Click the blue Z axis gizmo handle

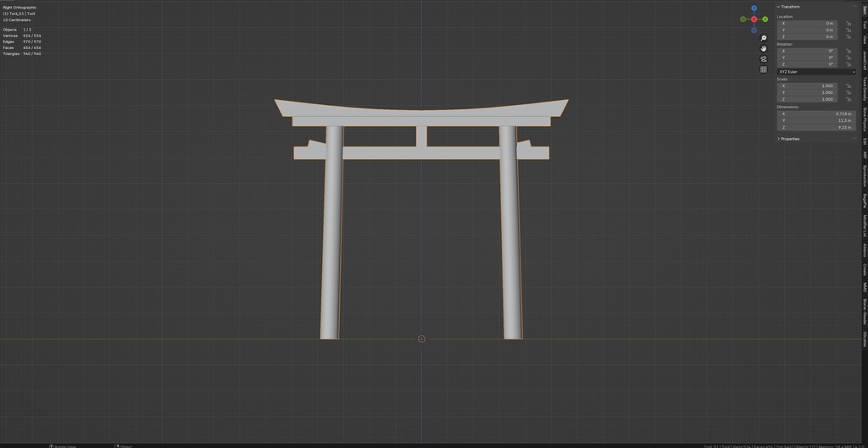[x=754, y=8]
